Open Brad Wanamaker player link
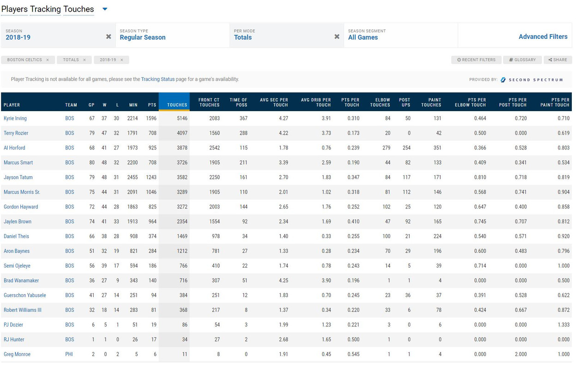 (x=21, y=281)
